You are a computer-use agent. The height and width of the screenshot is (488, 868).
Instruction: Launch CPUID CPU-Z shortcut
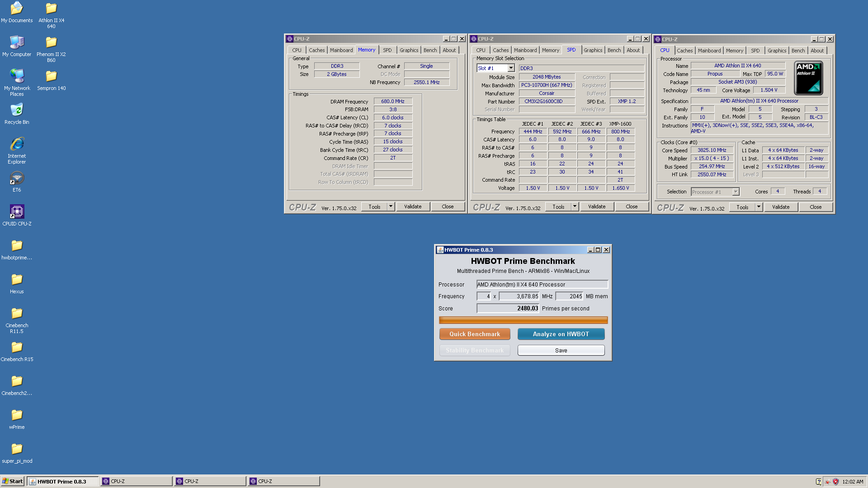pyautogui.click(x=17, y=216)
